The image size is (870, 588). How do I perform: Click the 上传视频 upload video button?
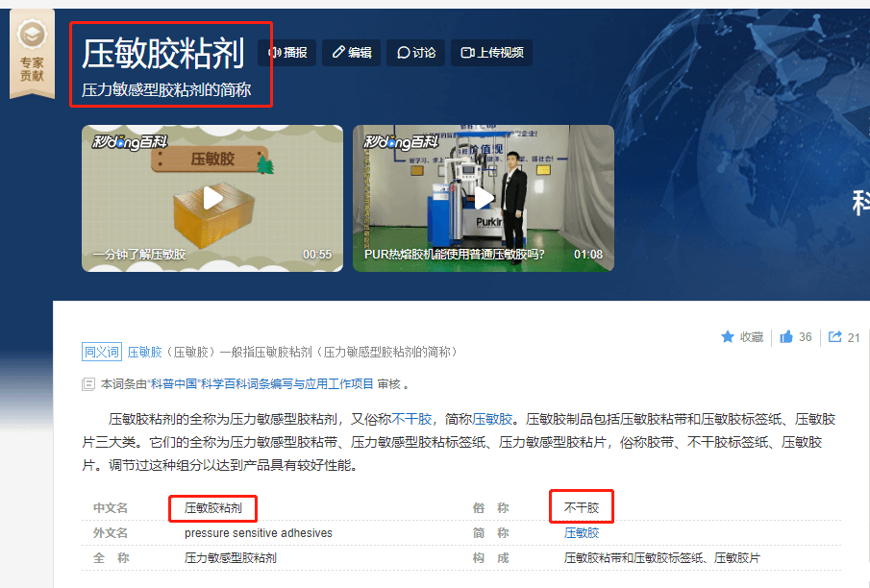click(x=492, y=53)
